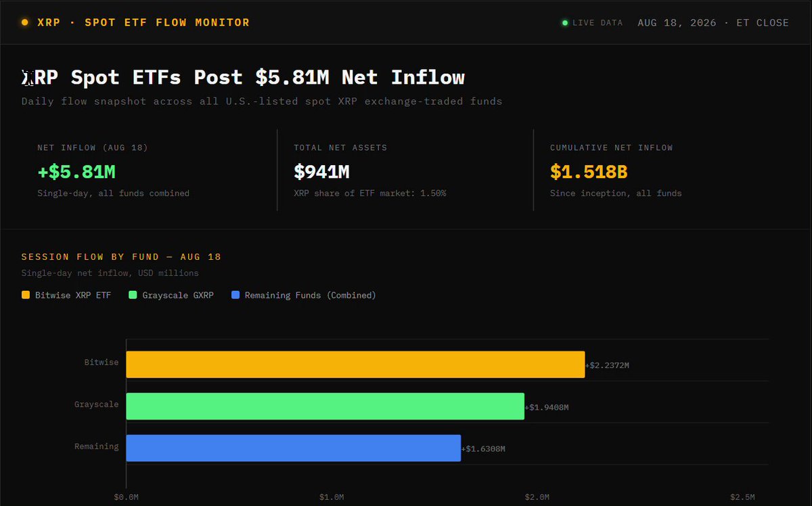Click the Remaining axis label
The width and height of the screenshot is (812, 506).
click(97, 446)
